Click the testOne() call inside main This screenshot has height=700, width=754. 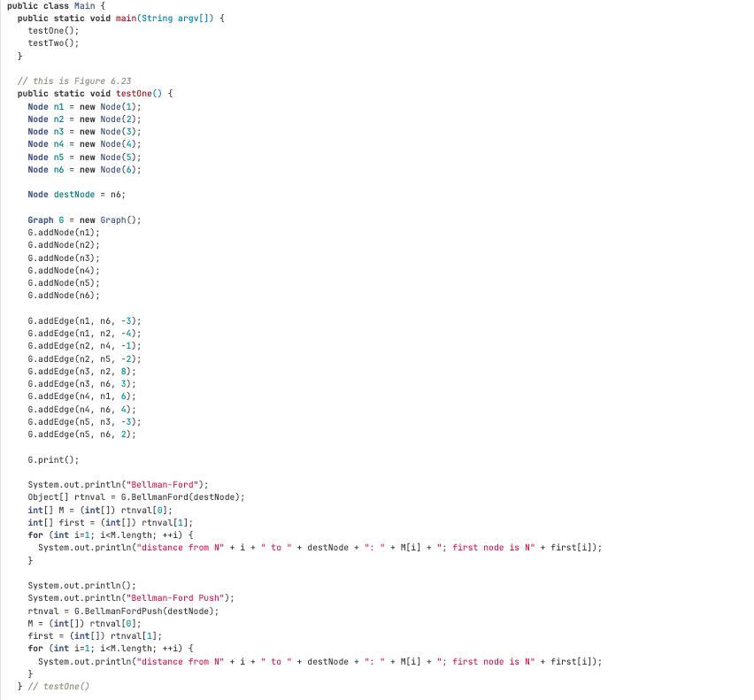tap(50, 30)
